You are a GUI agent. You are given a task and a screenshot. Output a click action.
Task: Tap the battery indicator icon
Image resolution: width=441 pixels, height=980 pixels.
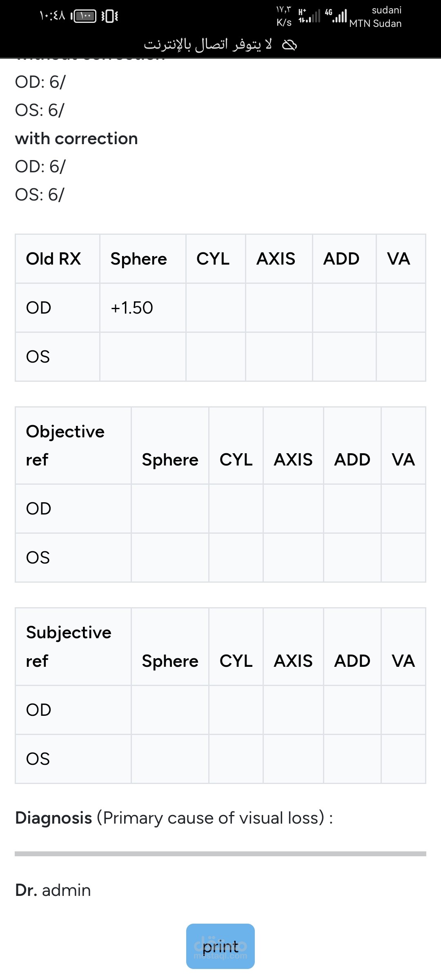click(x=84, y=16)
